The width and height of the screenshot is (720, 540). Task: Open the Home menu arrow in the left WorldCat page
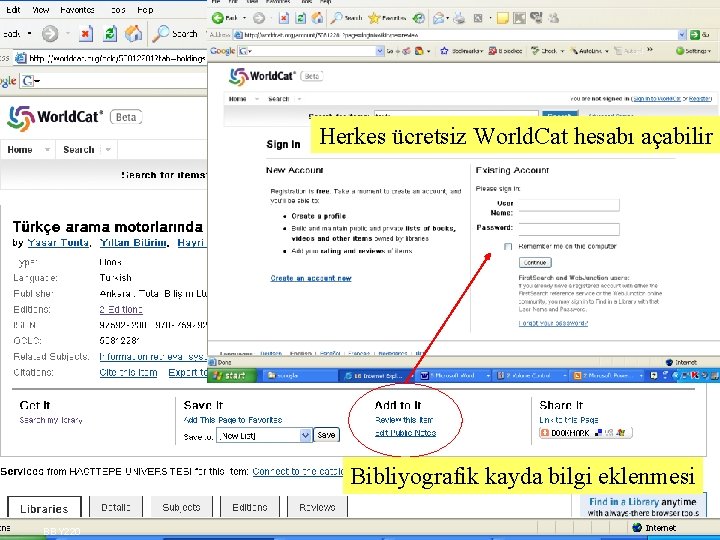point(47,150)
